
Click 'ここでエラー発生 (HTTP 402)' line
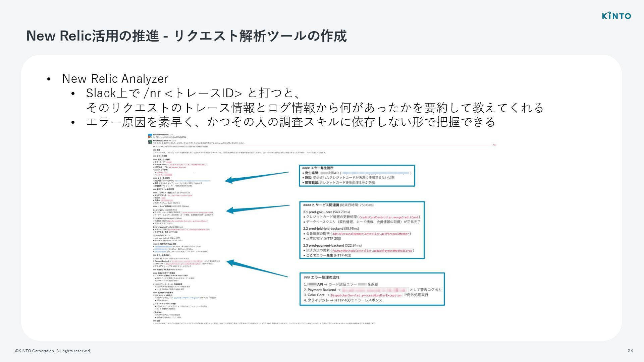pyautogui.click(x=327, y=255)
